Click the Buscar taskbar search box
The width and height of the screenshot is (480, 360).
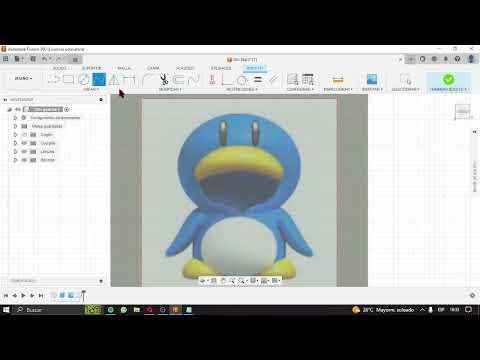(x=49, y=310)
